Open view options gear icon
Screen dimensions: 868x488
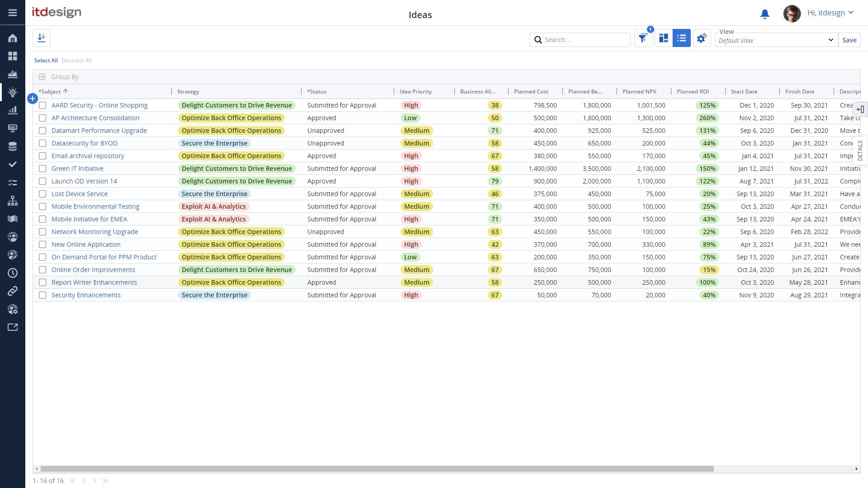(701, 38)
